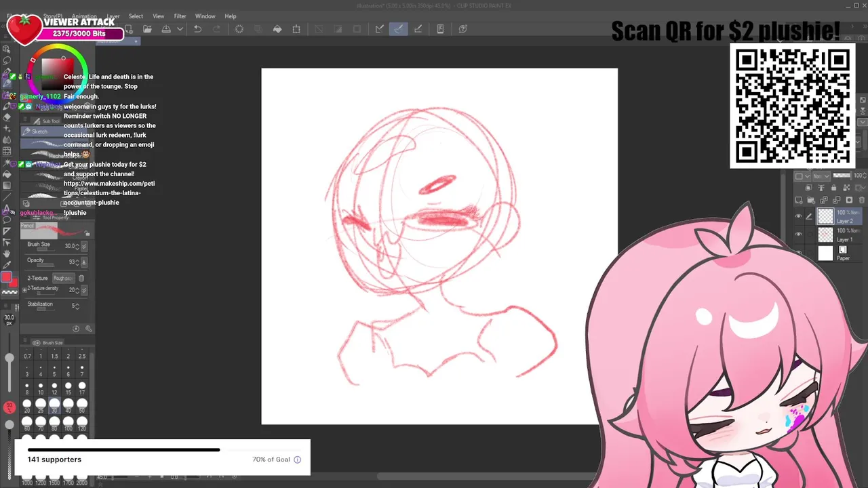Click the support help icon in the toolbar
868x488 pixels.
463,29
